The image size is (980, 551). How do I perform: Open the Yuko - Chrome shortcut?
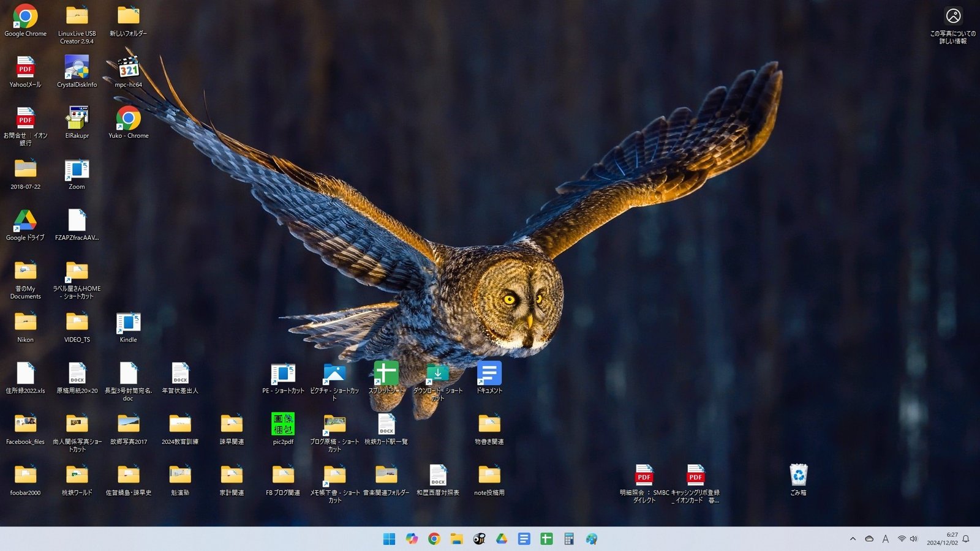pos(128,123)
